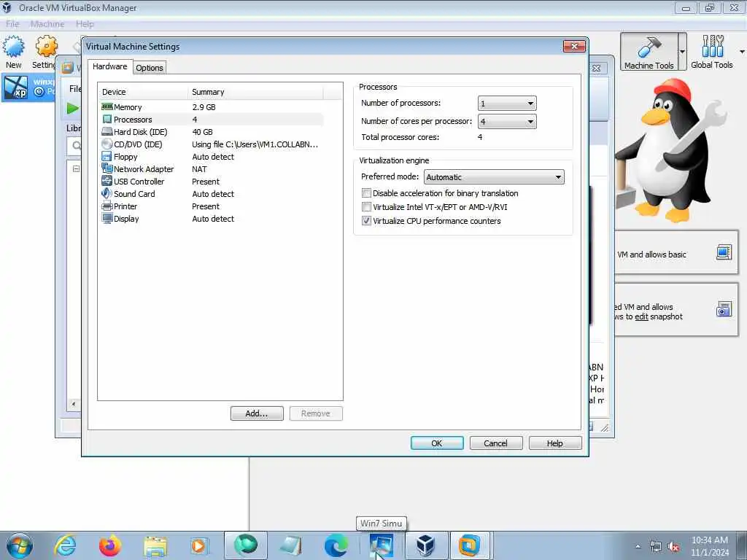
Task: Click the CD/DVD (IDE) disc icon
Action: [107, 144]
